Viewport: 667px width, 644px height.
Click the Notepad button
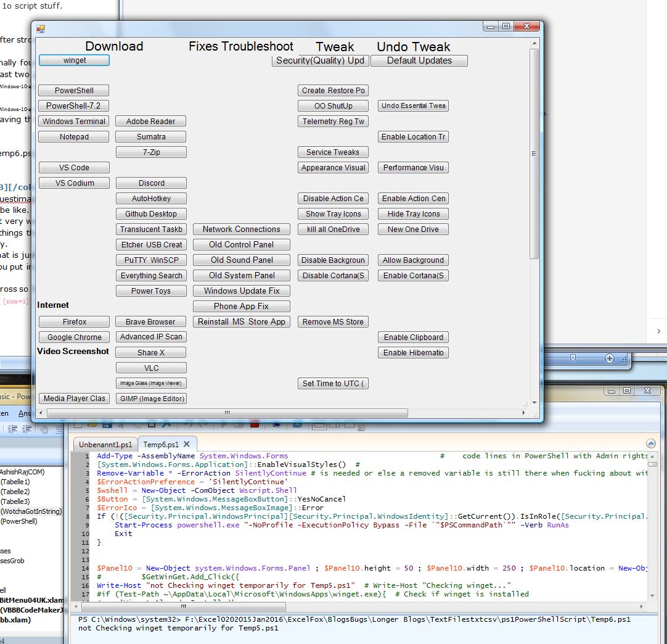coord(73,136)
